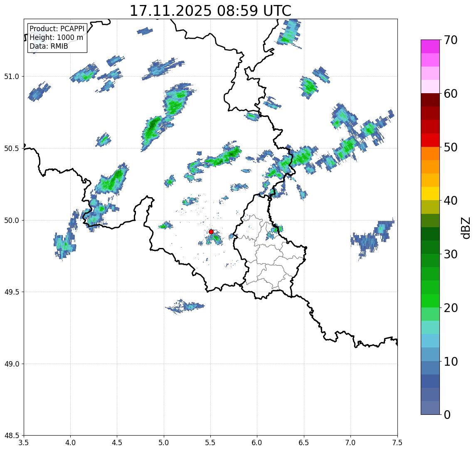Click the longitude tick label 3.5
The image size is (476, 451).
[x=24, y=443]
